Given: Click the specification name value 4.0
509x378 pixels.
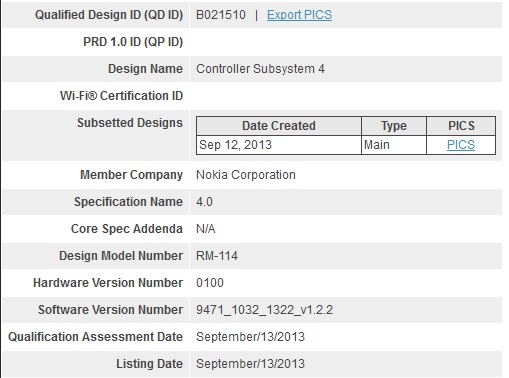Looking at the screenshot, I should coord(204,202).
